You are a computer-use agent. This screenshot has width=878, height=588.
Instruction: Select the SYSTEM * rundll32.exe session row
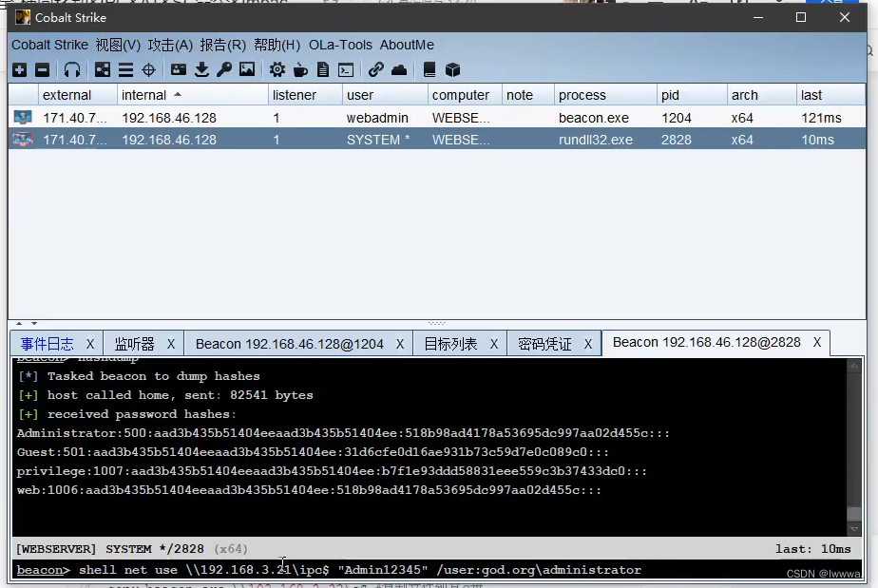point(437,140)
